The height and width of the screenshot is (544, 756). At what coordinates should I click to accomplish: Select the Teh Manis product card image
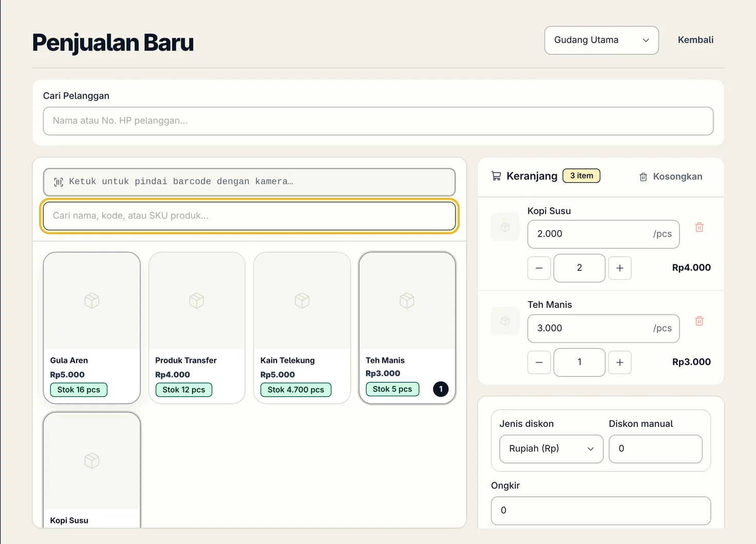coord(407,300)
